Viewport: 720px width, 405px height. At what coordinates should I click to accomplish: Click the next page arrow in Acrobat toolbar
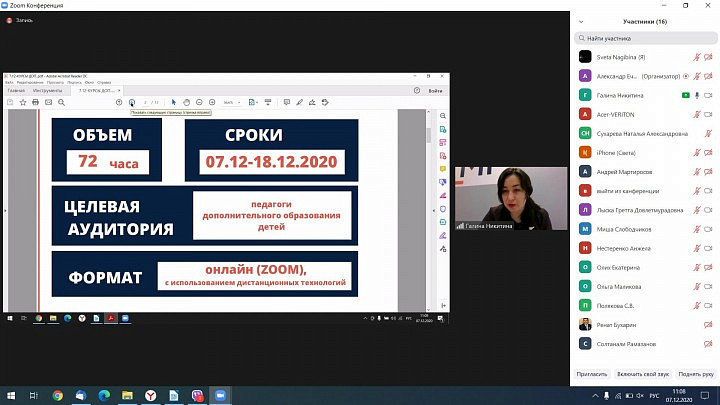(x=131, y=102)
